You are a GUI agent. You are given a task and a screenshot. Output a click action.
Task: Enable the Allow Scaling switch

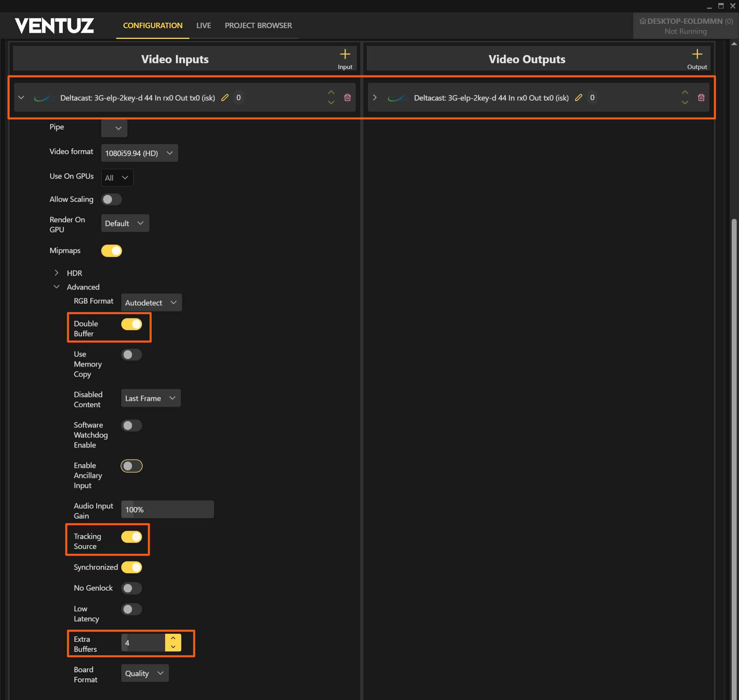(112, 199)
